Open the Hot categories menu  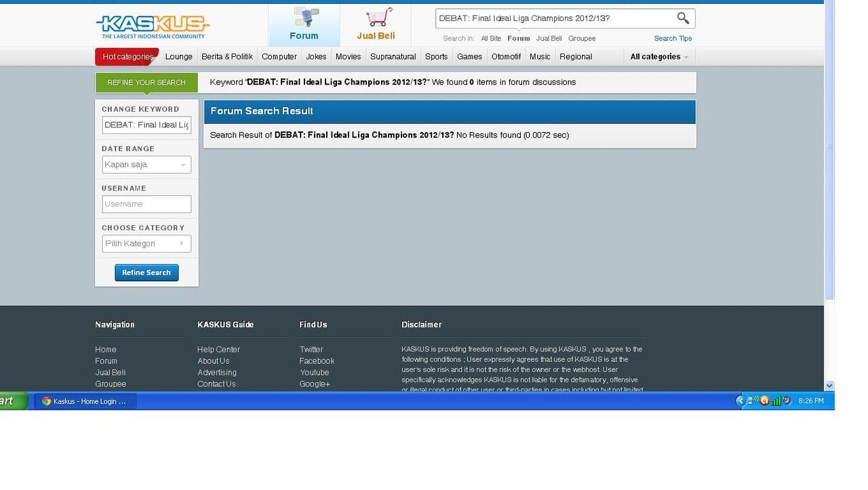tap(127, 57)
